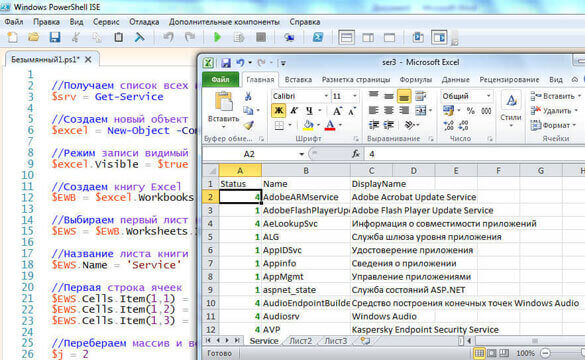Open a script file via PowerShell ISE folder icon

(x=34, y=37)
